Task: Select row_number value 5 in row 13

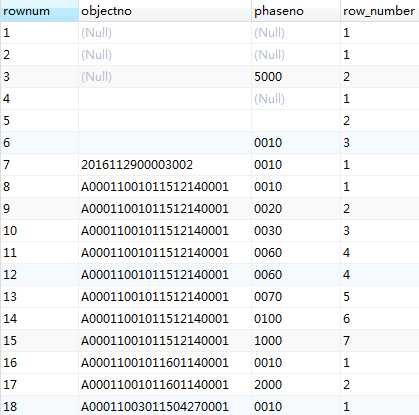Action: point(380,297)
